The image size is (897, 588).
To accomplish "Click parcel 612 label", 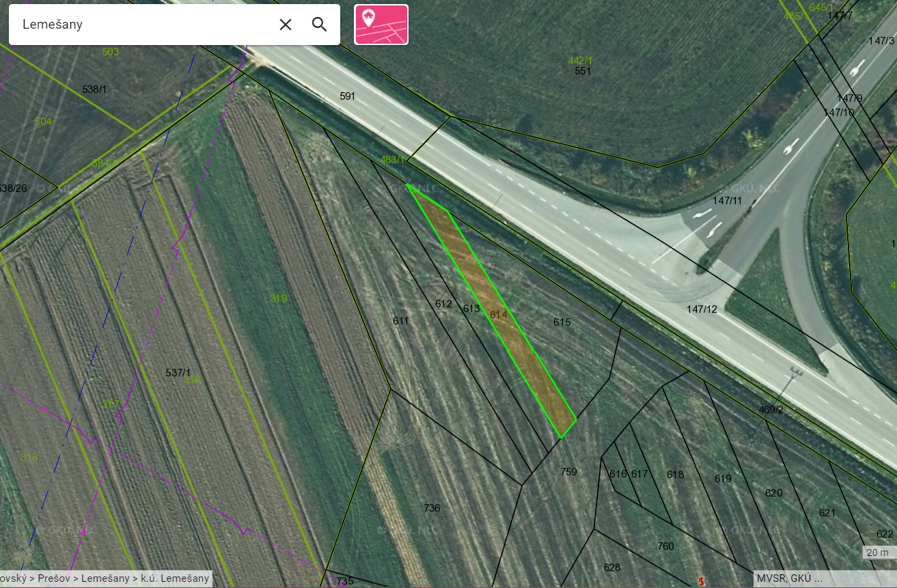I will (x=443, y=304).
